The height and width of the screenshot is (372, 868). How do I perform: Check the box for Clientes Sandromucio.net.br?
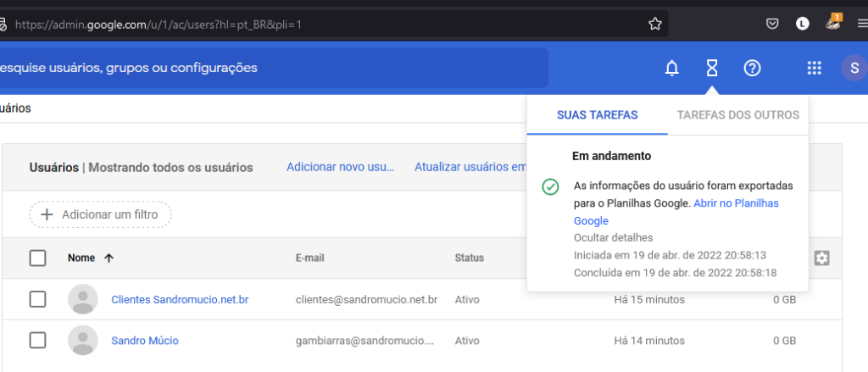pyautogui.click(x=38, y=299)
